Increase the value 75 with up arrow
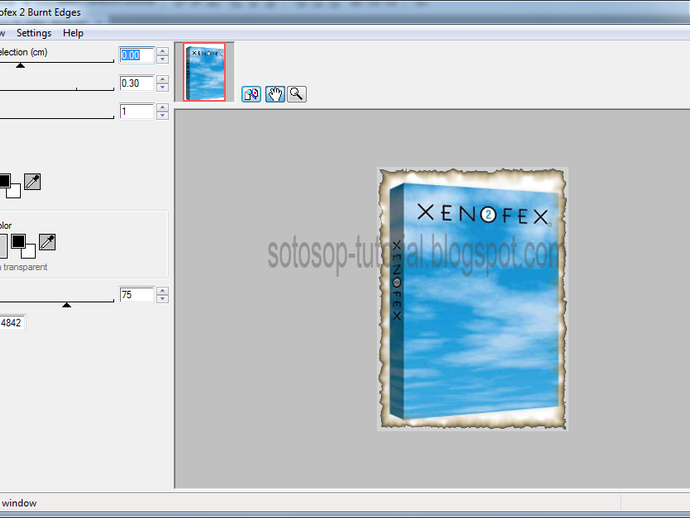Screen dimensions: 690x518 [x=162, y=290]
